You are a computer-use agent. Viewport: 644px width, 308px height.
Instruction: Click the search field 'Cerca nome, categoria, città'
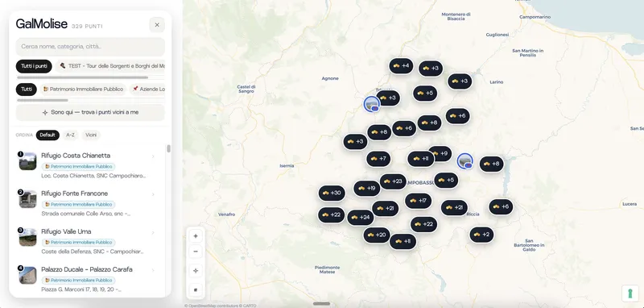point(90,47)
